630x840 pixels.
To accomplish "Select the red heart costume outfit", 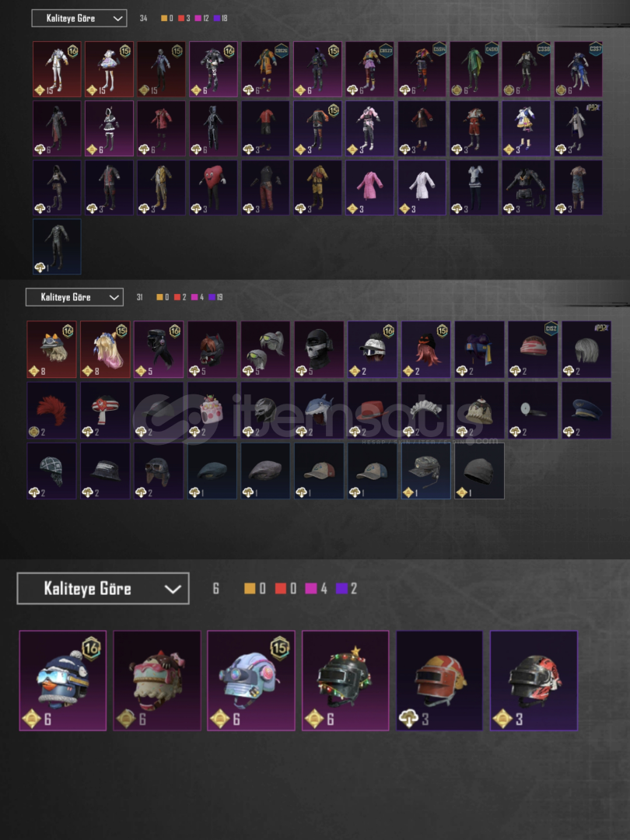I will point(213,187).
